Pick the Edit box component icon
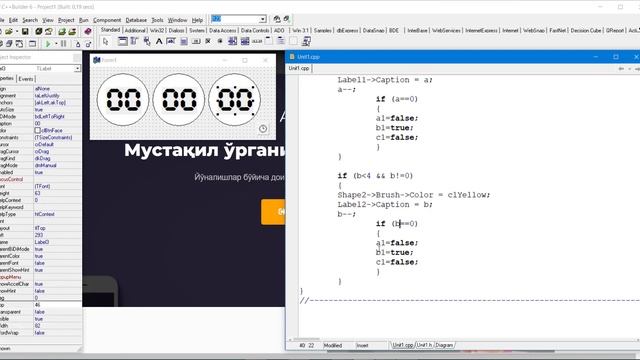 pyautogui.click(x=171, y=41)
